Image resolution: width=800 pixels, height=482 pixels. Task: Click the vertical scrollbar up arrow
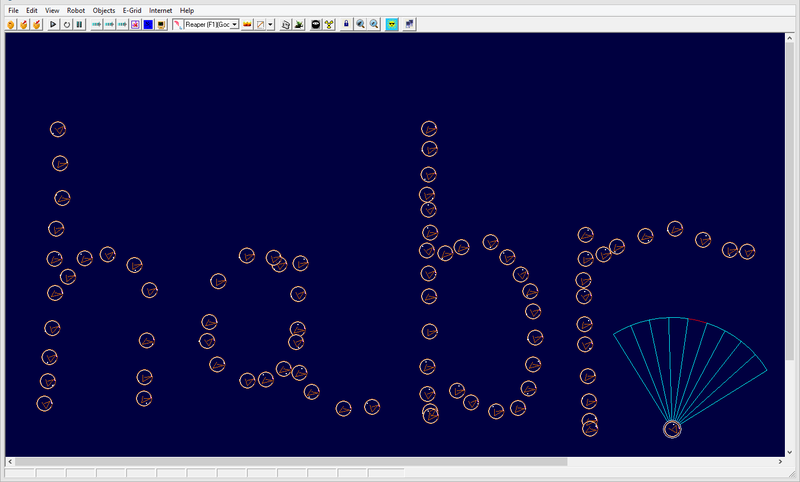coord(790,37)
